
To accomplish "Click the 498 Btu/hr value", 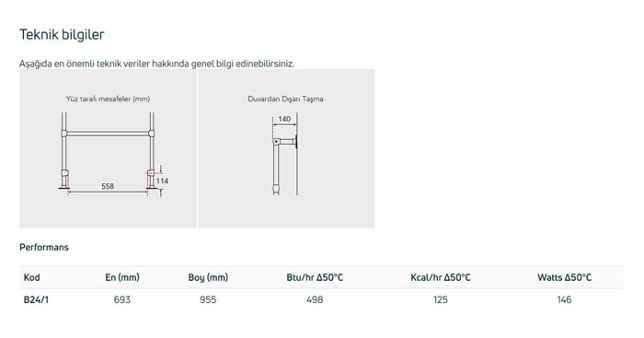I will (315, 299).
